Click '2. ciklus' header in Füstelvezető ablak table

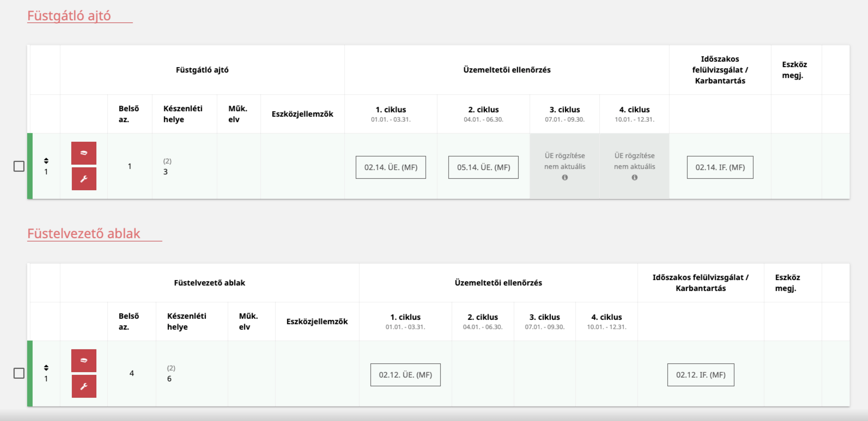(482, 317)
